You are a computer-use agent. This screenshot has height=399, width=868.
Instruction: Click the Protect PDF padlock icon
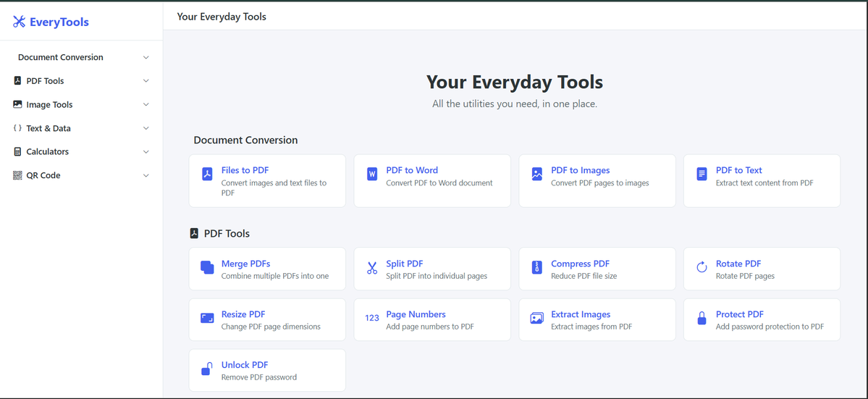pos(701,318)
